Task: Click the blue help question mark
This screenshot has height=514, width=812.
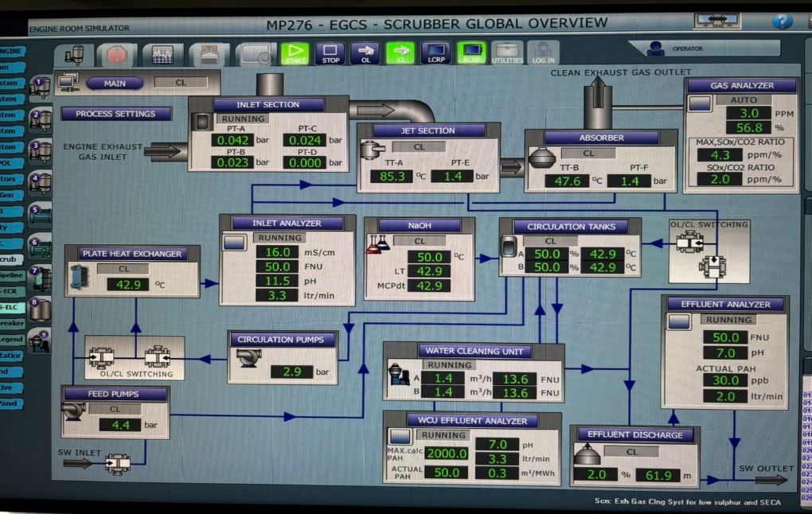Action: point(782,21)
